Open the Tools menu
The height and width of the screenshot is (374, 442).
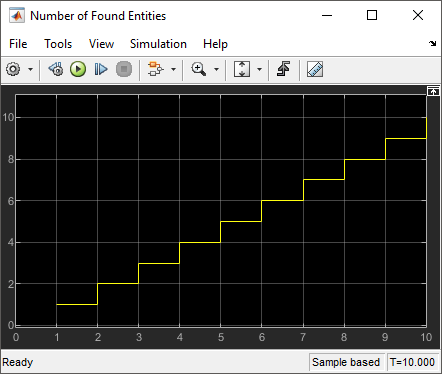58,44
